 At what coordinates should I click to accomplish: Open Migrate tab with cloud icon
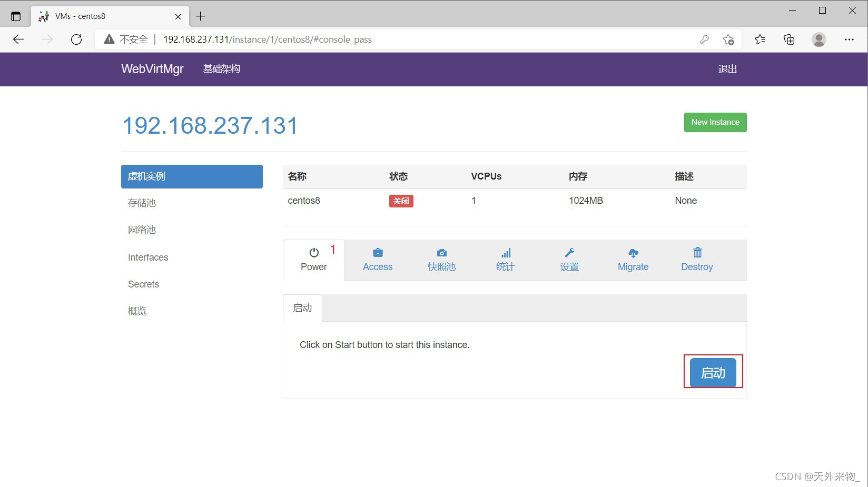(x=633, y=260)
